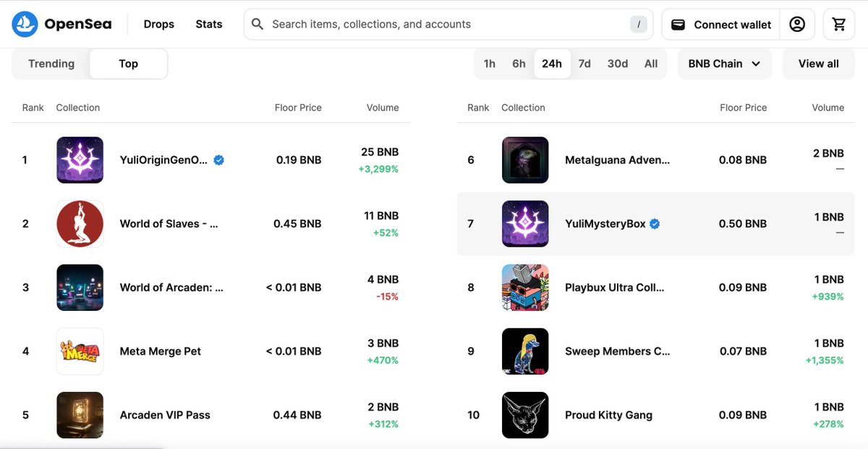The width and height of the screenshot is (868, 449).
Task: Click the +312% volume change
Action: coord(383,424)
